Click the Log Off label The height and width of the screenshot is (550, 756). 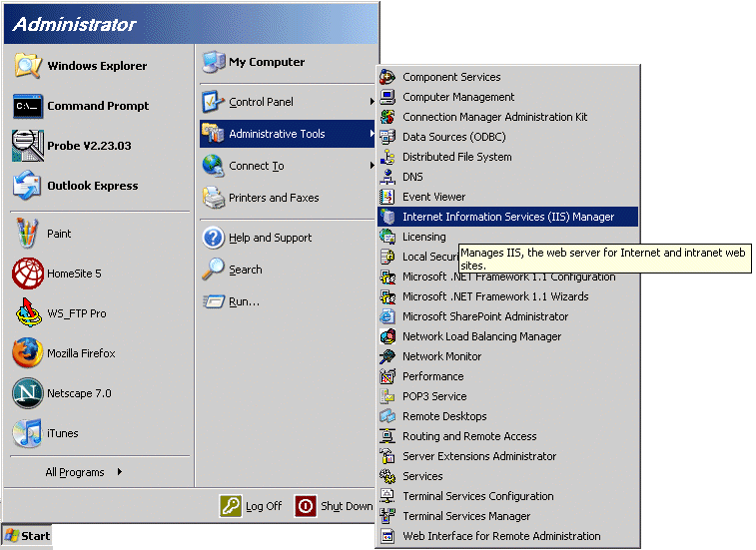click(x=264, y=506)
